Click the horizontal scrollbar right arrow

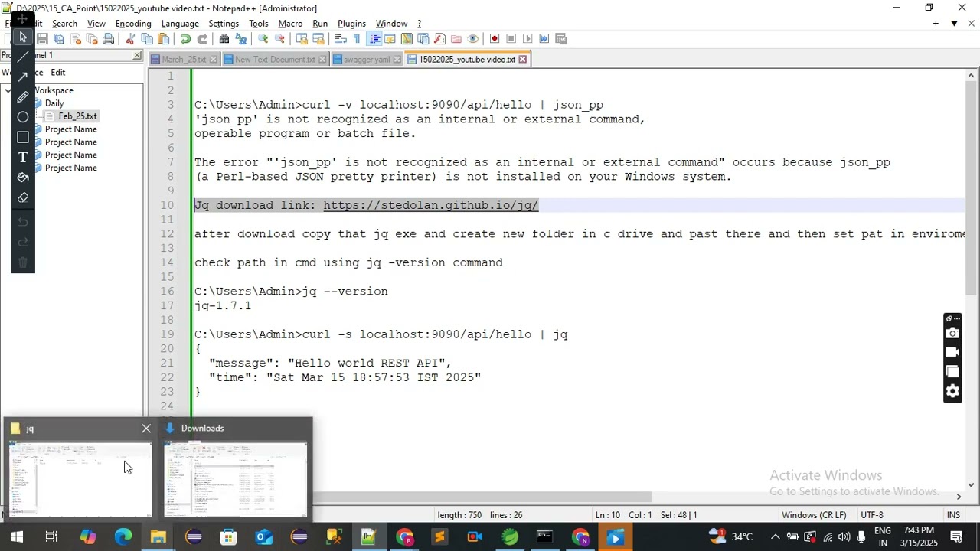(x=959, y=497)
